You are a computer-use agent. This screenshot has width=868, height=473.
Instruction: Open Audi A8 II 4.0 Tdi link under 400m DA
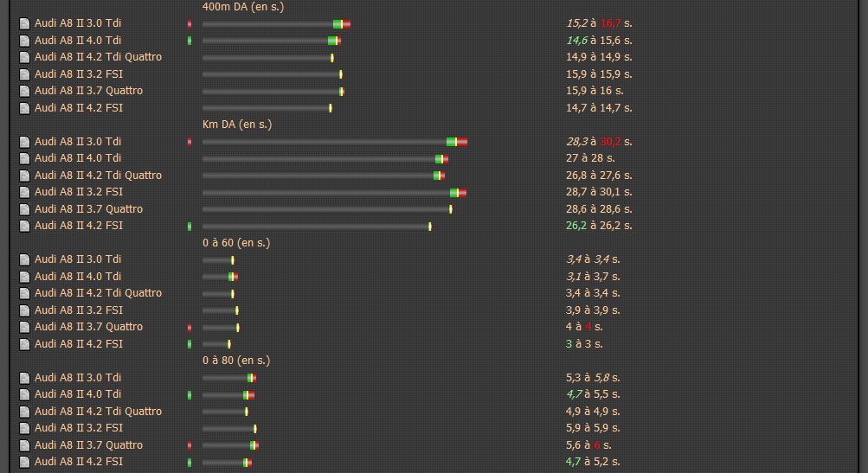click(78, 40)
